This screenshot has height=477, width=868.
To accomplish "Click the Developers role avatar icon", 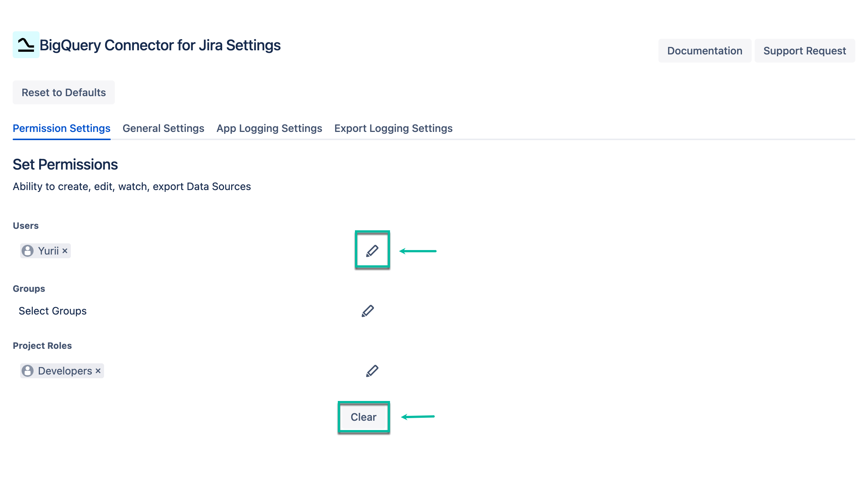I will pyautogui.click(x=27, y=370).
